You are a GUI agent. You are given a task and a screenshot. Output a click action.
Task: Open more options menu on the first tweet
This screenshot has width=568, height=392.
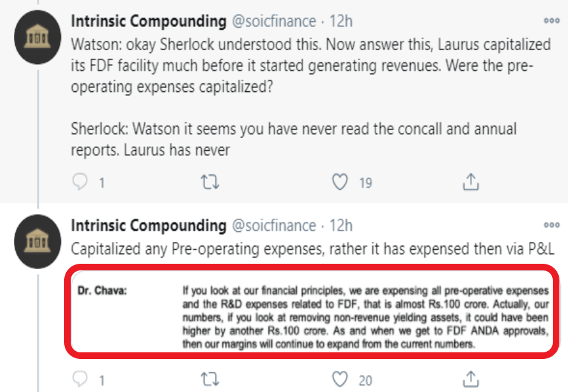(x=551, y=21)
